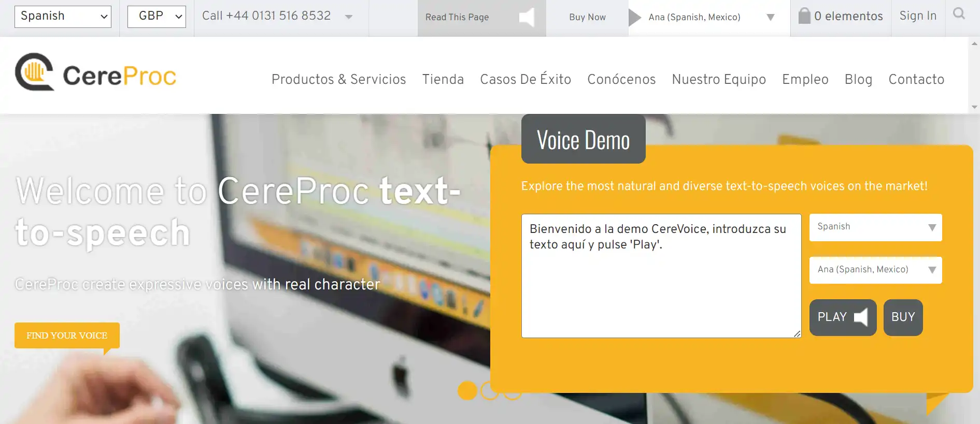Open the GBP currency dropdown

click(x=157, y=17)
